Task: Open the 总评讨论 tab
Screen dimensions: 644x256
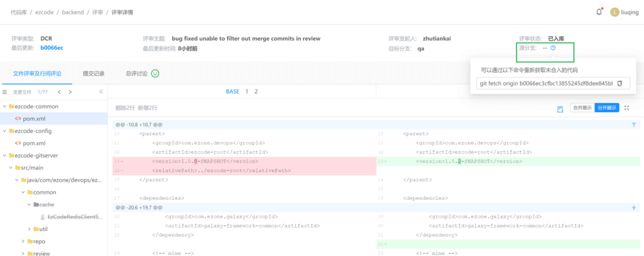Action: (136, 74)
